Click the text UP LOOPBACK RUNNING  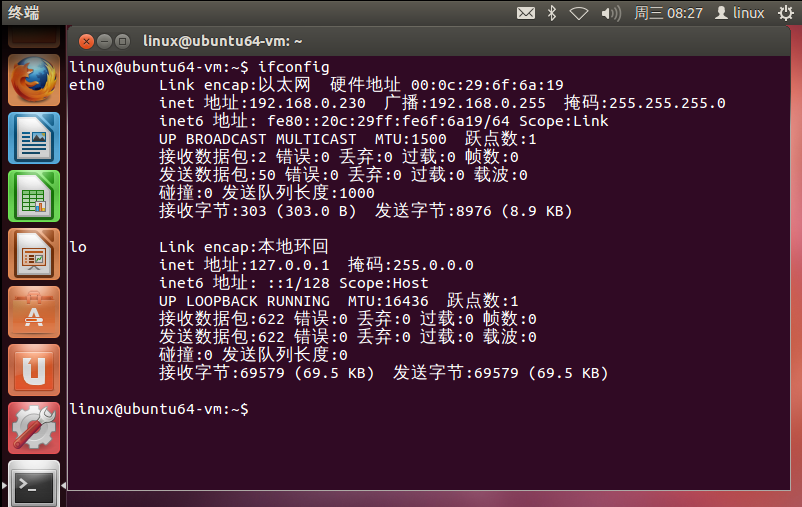244,301
